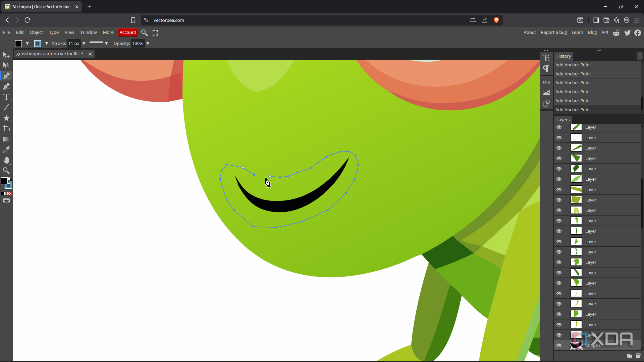
Task: Collapse the left side panel column arrows
Action: (546, 50)
